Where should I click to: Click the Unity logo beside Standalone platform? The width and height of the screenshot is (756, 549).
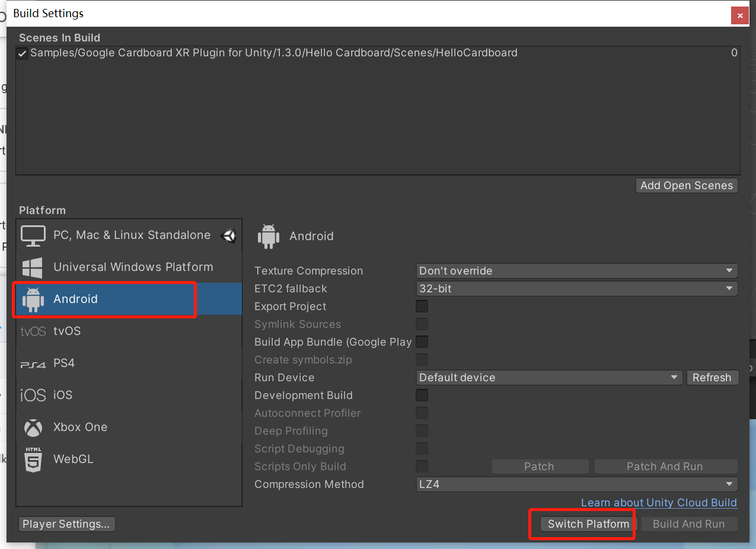(229, 235)
